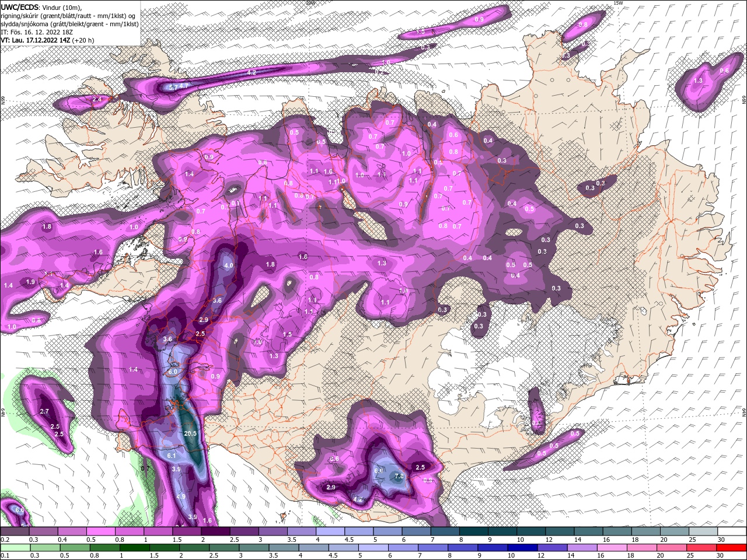Click the '(+20 h)' forecast offset text
The width and height of the screenshot is (747, 560).
click(x=83, y=40)
